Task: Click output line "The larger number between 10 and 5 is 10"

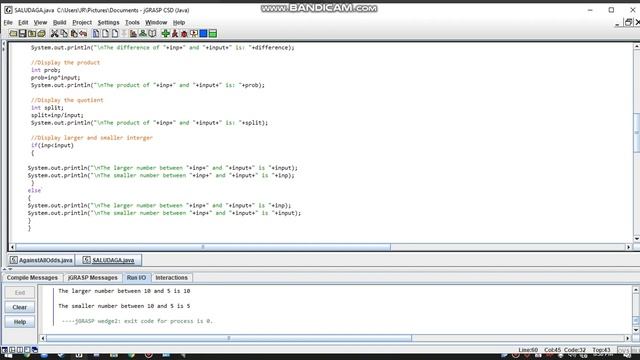Action: click(x=124, y=291)
